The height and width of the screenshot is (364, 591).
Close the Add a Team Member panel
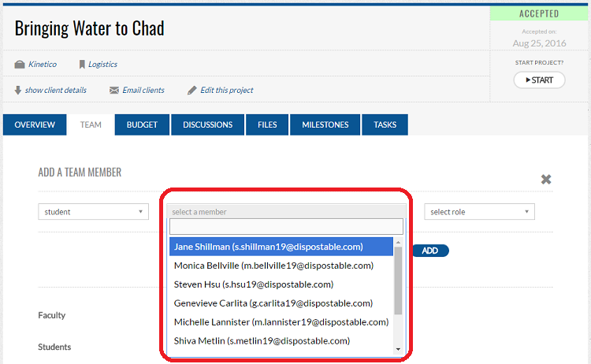[x=546, y=180]
